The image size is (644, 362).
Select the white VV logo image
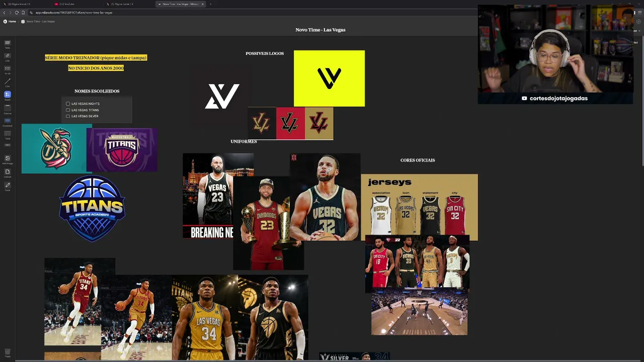222,96
